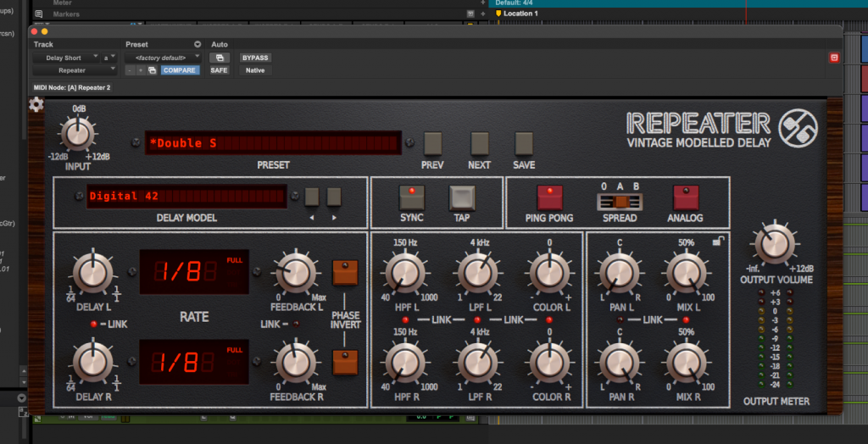
Task: Open the Delay Short track selector dropdown
Action: pos(66,58)
